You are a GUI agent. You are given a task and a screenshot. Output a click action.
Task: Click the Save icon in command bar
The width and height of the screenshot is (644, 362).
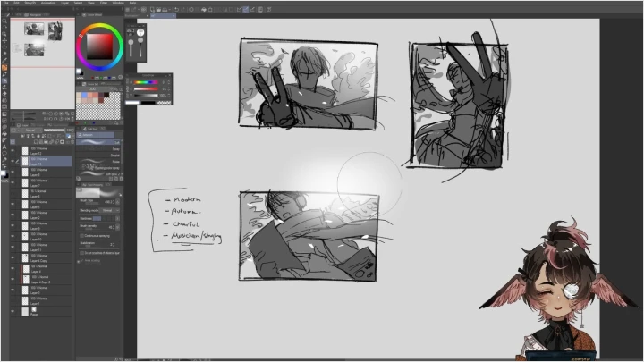(163, 9)
